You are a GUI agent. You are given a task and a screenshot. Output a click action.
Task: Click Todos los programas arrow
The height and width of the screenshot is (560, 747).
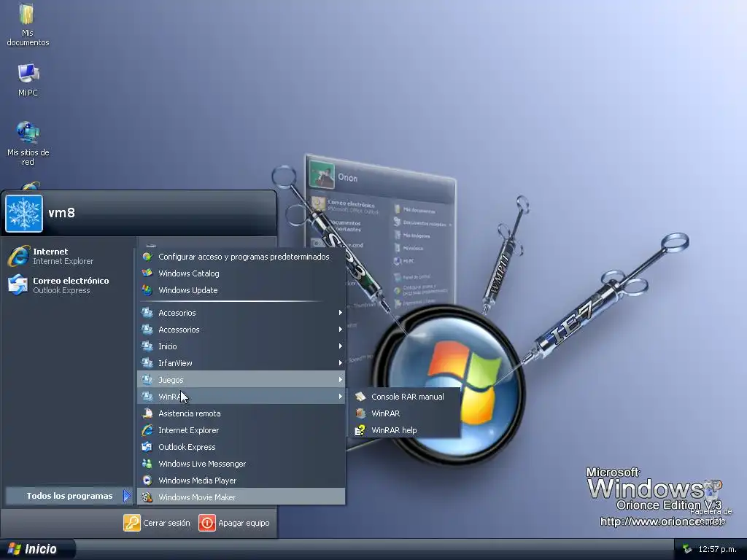(126, 496)
